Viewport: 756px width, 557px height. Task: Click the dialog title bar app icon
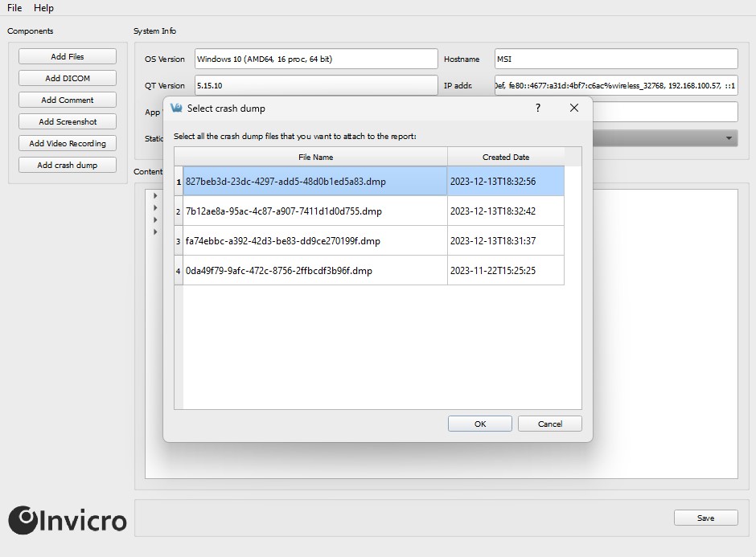176,108
